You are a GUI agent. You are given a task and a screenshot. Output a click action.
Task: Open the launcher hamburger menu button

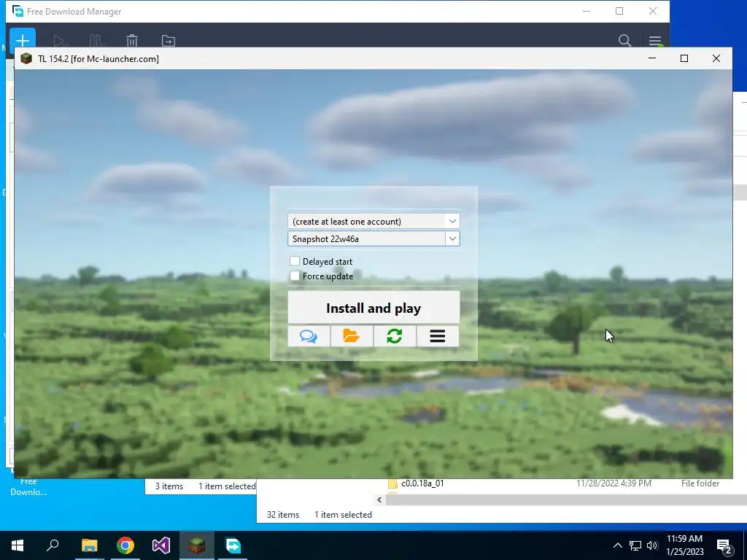[438, 336]
